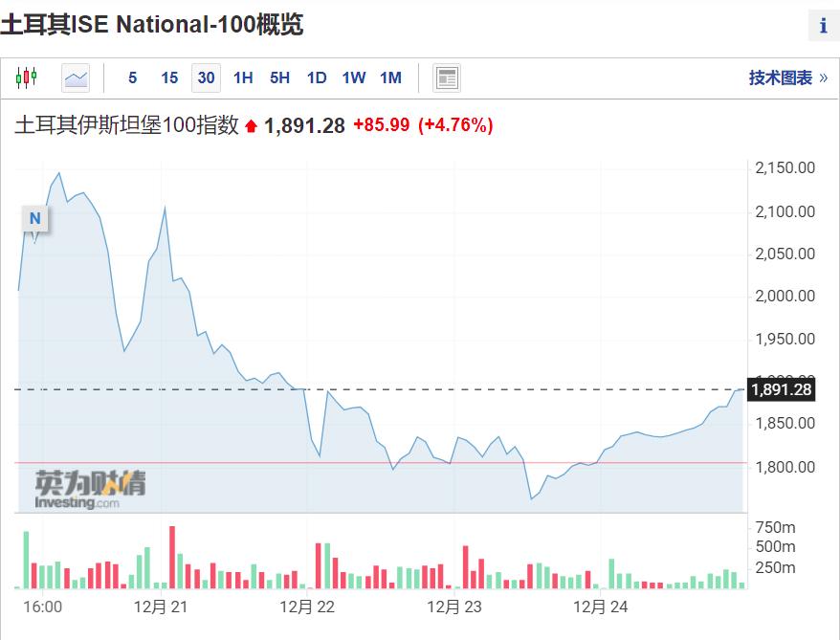Click the tallest red volume bar
840x640 pixels.
[x=172, y=557]
